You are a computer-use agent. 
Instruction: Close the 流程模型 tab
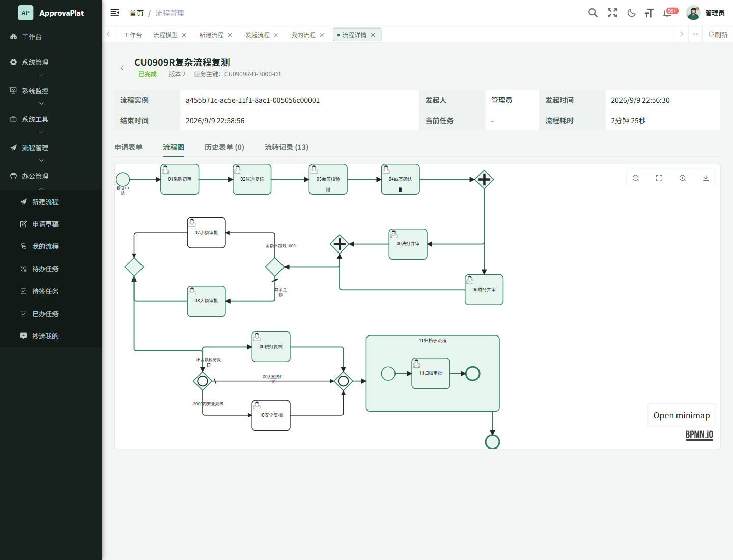184,35
